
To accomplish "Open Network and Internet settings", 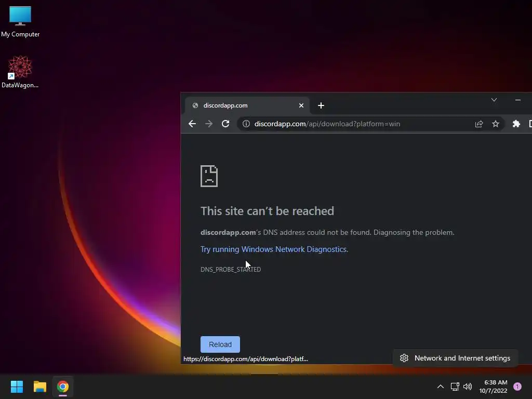I will coord(455,358).
